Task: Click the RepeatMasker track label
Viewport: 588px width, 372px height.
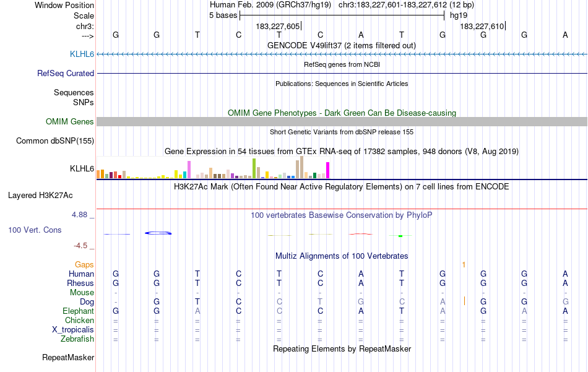Action: [68, 357]
